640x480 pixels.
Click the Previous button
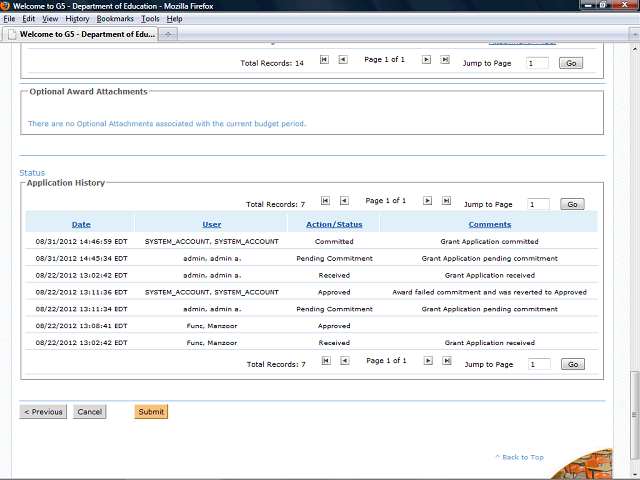43,412
